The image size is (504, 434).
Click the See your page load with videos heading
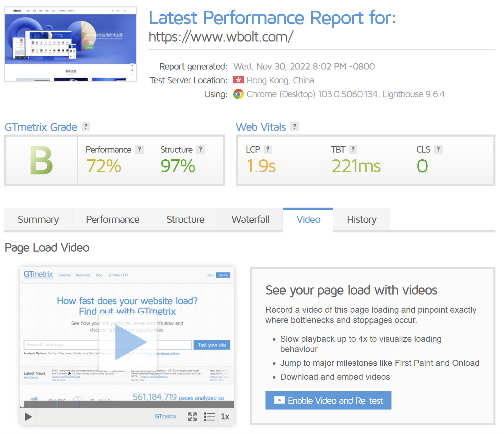(351, 290)
